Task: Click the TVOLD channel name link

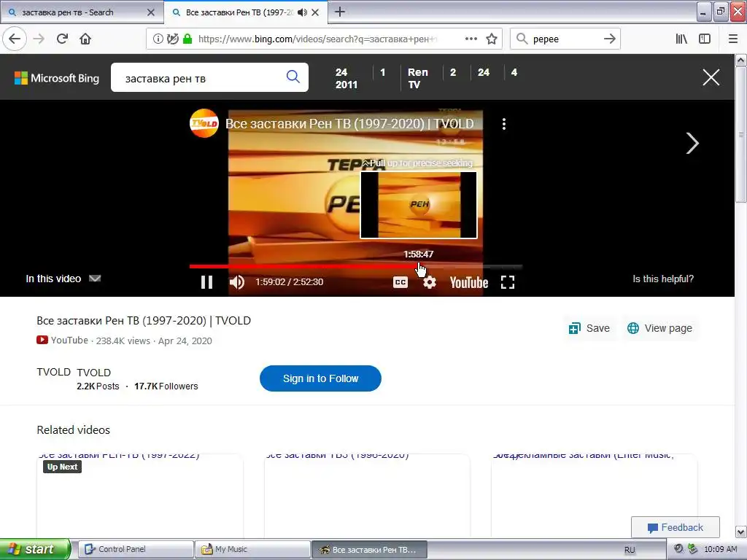Action: [x=94, y=373]
